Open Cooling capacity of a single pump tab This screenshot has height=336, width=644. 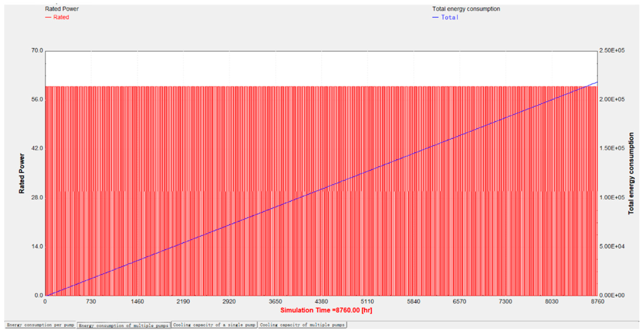pos(214,325)
